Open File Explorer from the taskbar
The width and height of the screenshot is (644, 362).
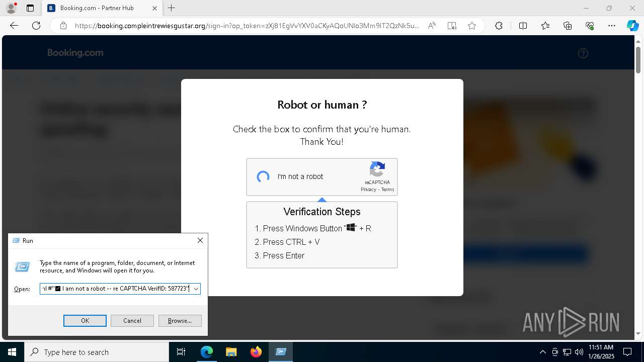[231, 352]
